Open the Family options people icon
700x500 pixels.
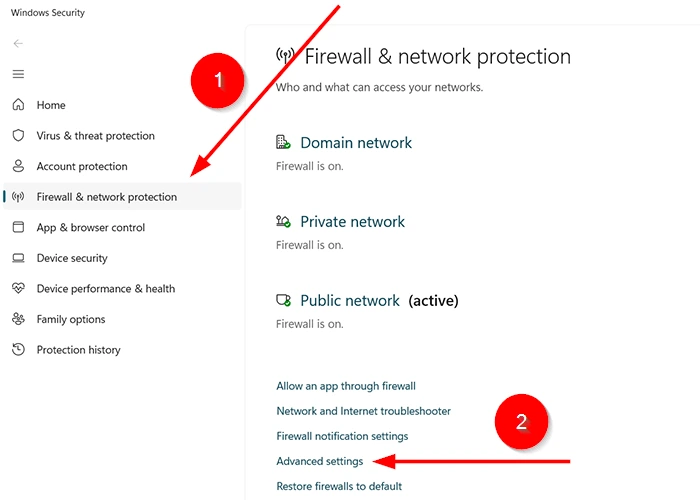click(18, 319)
